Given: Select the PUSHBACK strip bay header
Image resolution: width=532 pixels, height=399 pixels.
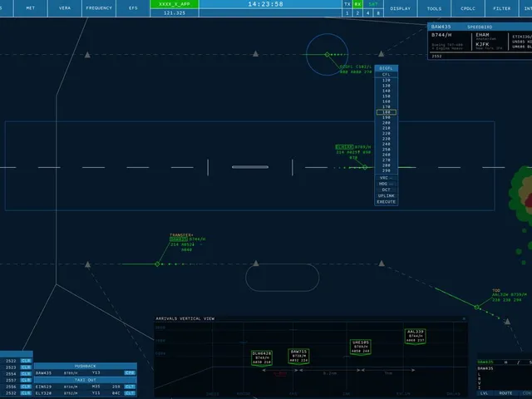Looking at the screenshot, I should click(85, 366).
